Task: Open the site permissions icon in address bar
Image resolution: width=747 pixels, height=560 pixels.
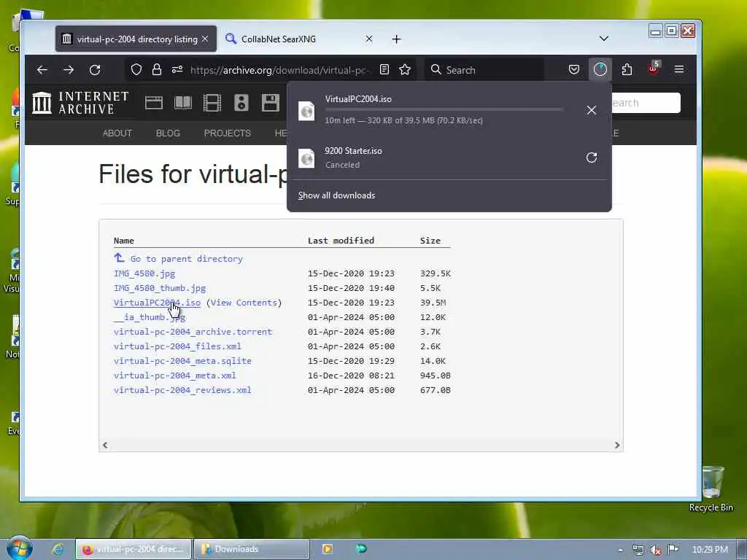Action: click(177, 70)
